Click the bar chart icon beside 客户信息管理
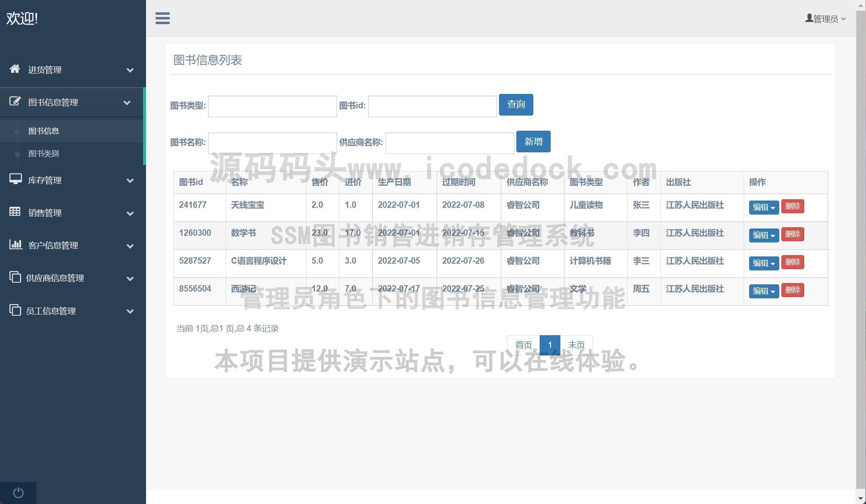The image size is (866, 504). (x=16, y=245)
